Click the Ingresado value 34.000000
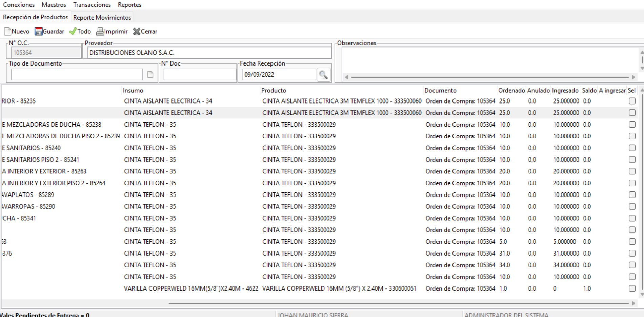 point(566,265)
